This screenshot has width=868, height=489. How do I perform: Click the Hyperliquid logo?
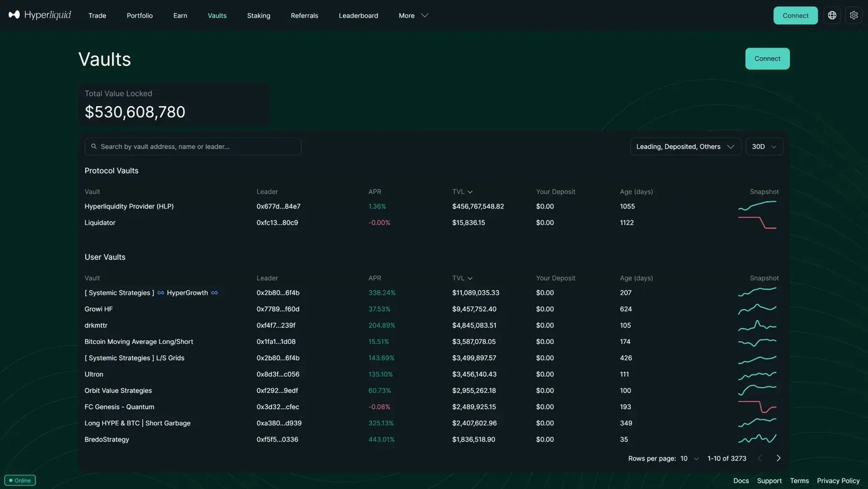point(40,15)
